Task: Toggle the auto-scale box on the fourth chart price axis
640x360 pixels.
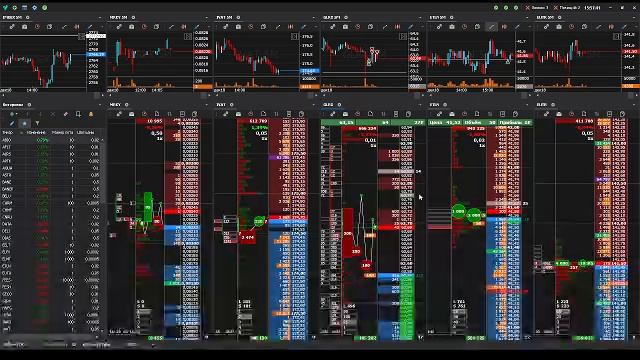Action: [403, 37]
